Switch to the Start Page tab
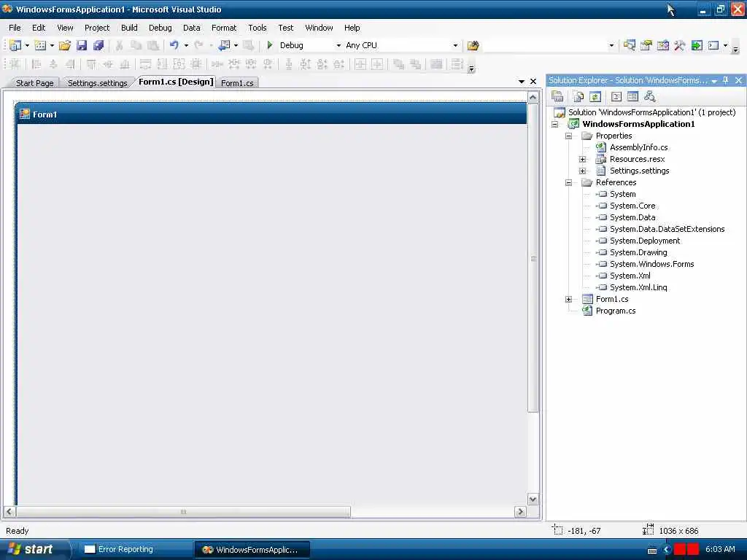The width and height of the screenshot is (747, 560). point(34,83)
